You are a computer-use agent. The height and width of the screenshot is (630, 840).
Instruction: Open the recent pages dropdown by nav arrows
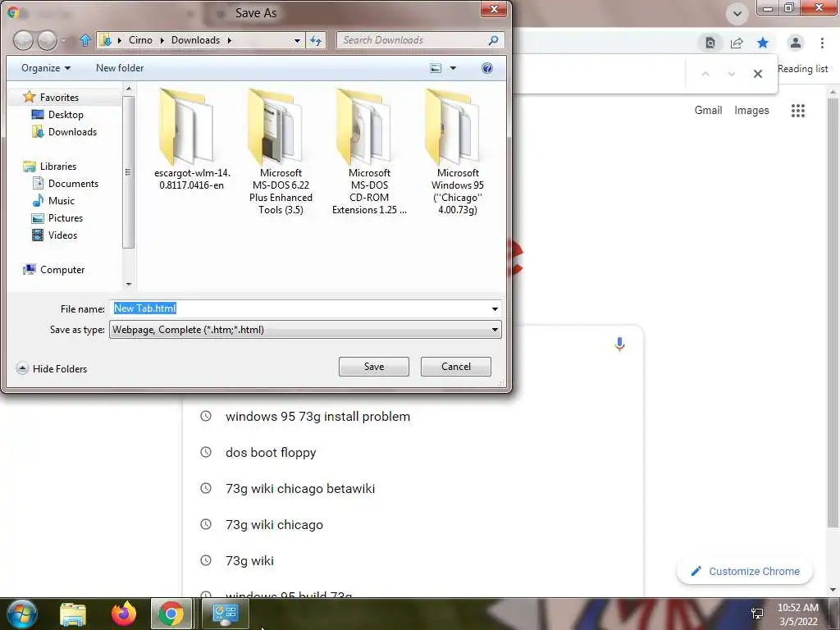(64, 40)
